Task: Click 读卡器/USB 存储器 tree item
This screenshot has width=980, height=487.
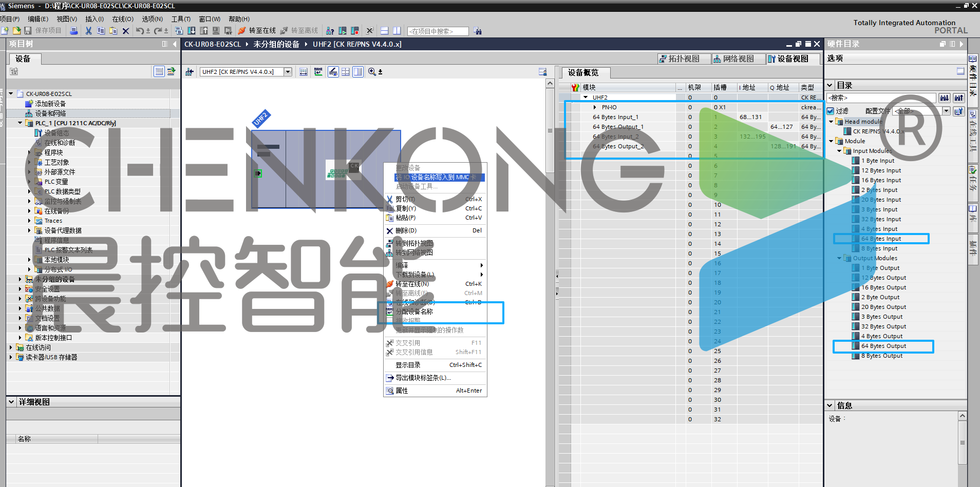Action: click(51, 357)
